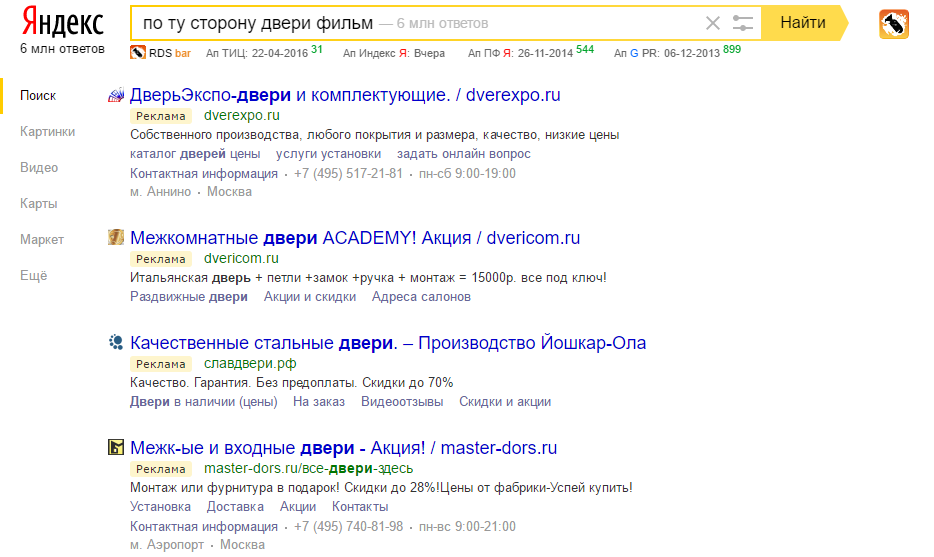Click the Ап ПФ Я: 26-11-2014 indicator
934x557 pixels.
[x=531, y=52]
